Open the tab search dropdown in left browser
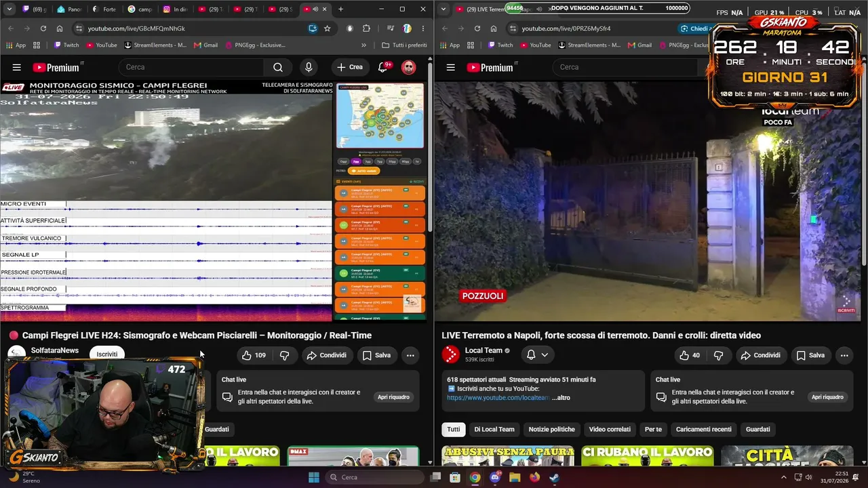The image size is (868, 488). [x=9, y=9]
